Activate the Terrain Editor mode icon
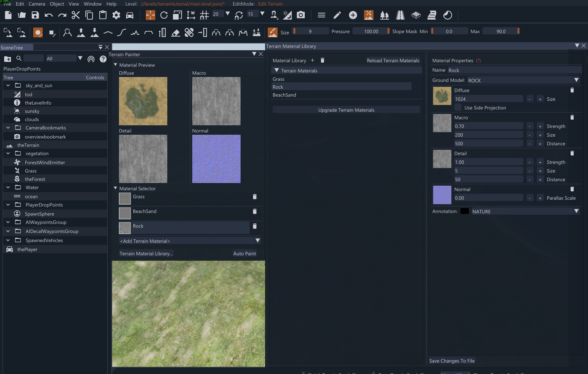 point(369,15)
